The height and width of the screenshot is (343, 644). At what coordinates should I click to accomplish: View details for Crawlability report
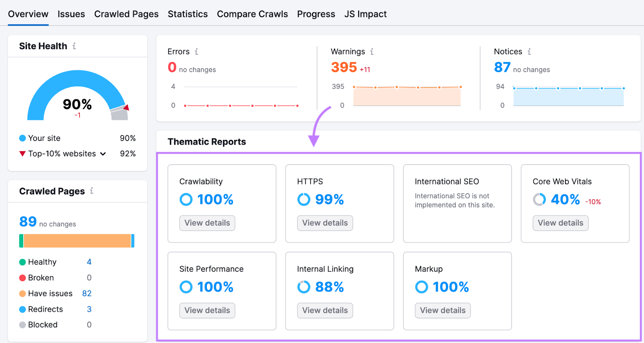[207, 223]
